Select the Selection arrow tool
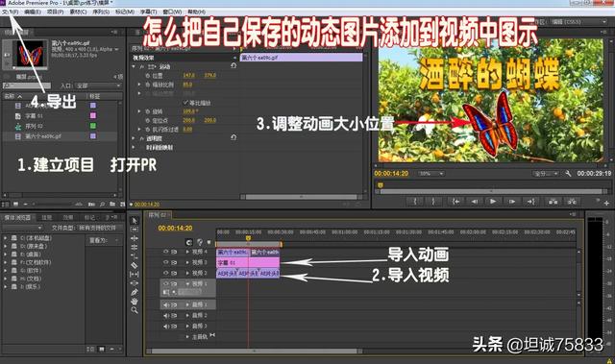This screenshot has width=615, height=364. pyautogui.click(x=135, y=220)
